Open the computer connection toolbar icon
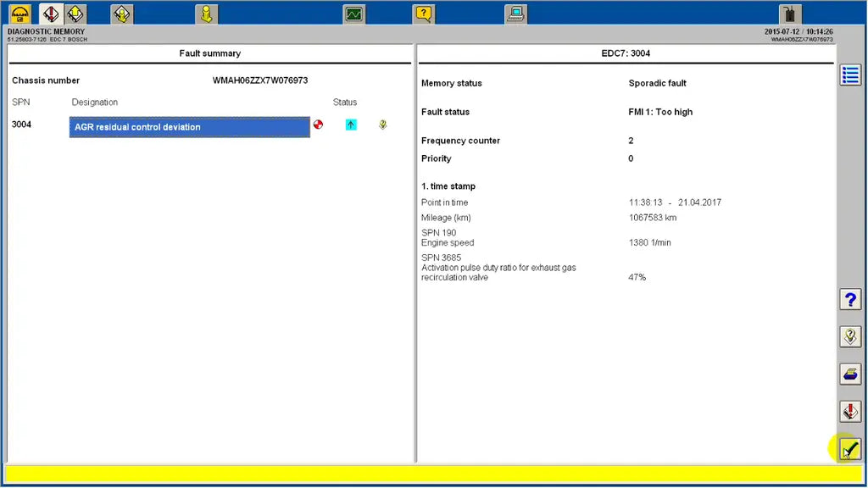Image resolution: width=868 pixels, height=488 pixels. point(515,14)
